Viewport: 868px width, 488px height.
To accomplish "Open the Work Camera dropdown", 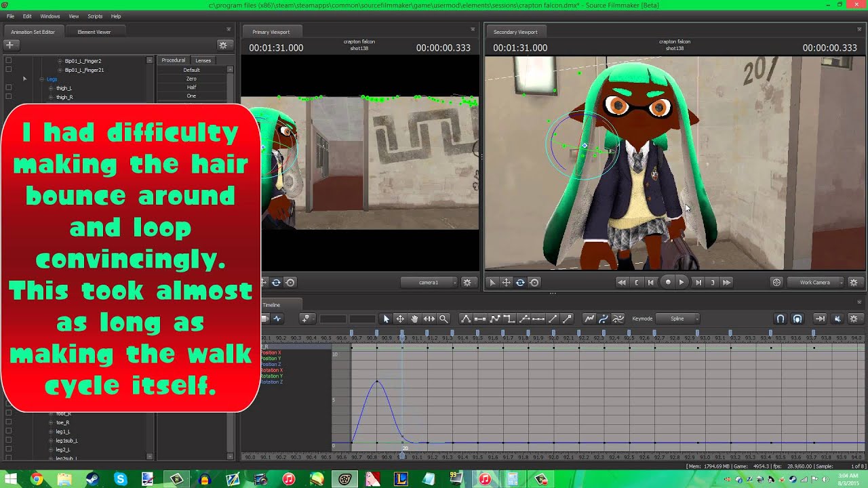I will tap(816, 283).
